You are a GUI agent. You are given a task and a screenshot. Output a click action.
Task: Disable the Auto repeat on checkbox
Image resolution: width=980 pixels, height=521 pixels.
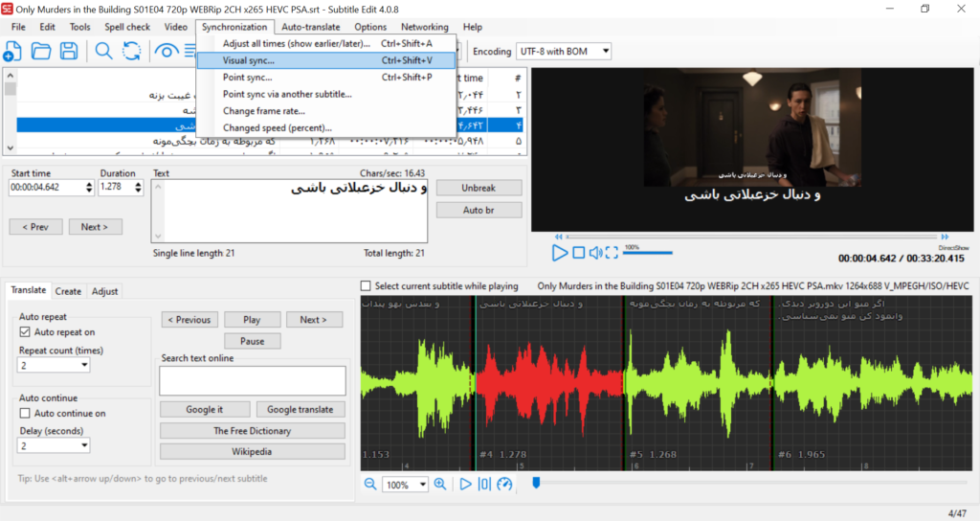[x=26, y=332]
